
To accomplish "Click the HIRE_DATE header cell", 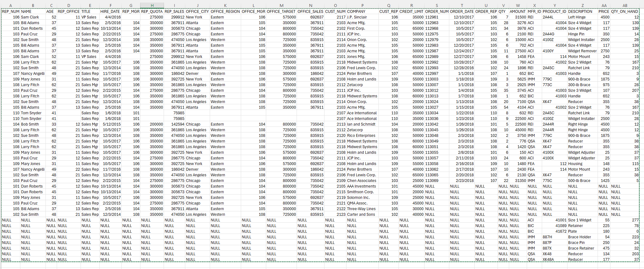I will [x=110, y=11].
